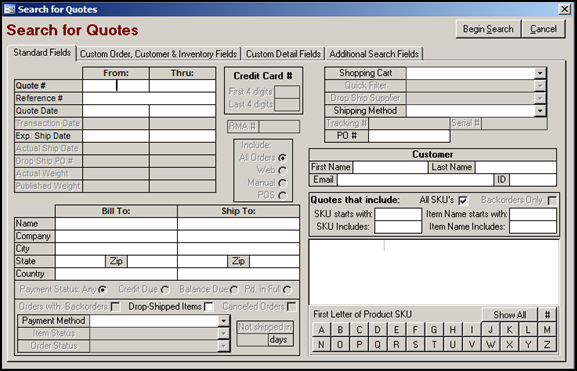
Task: Expand the Item Status dropdown arrow
Action: pyautogui.click(x=223, y=333)
